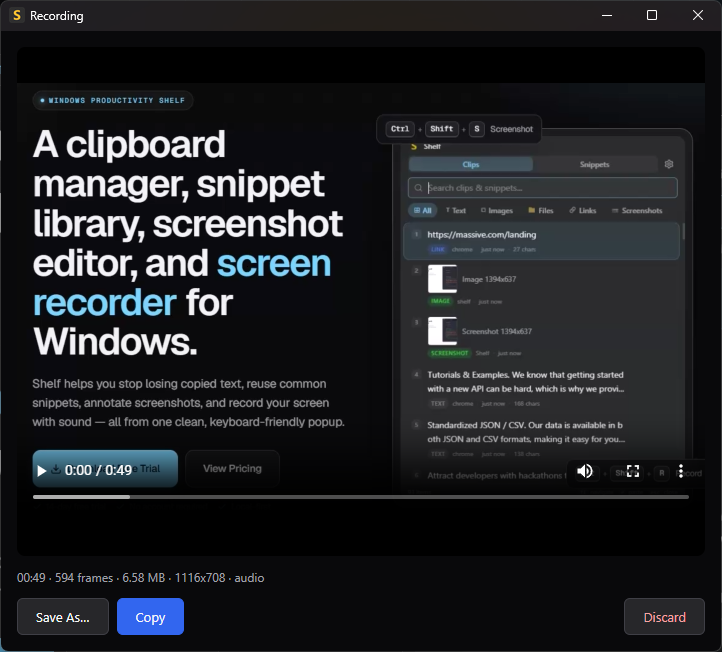Click the 'Search clips & snippets' field in preview

542,188
